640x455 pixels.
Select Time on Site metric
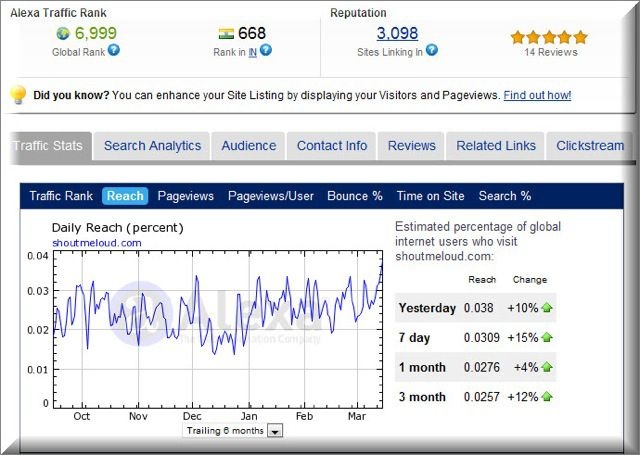431,196
